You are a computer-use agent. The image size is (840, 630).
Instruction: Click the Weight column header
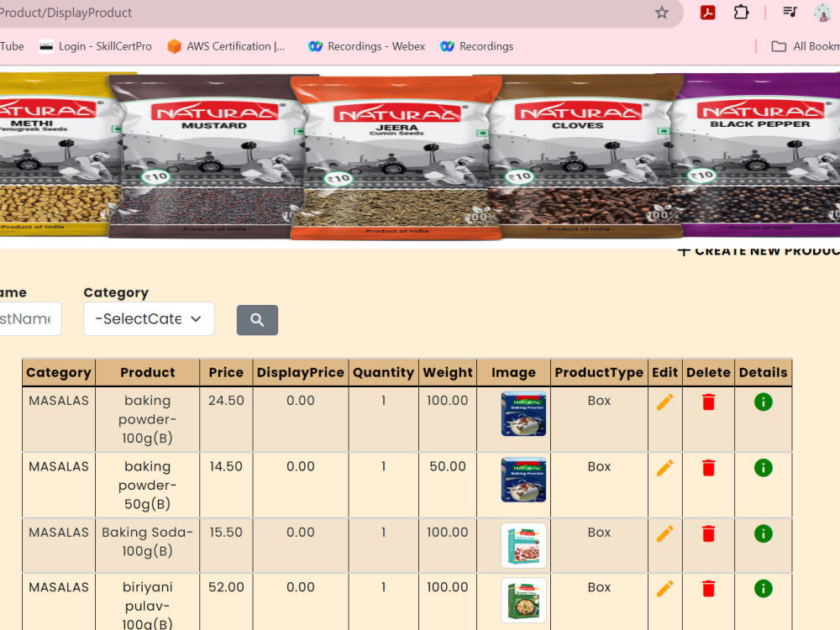coord(448,373)
